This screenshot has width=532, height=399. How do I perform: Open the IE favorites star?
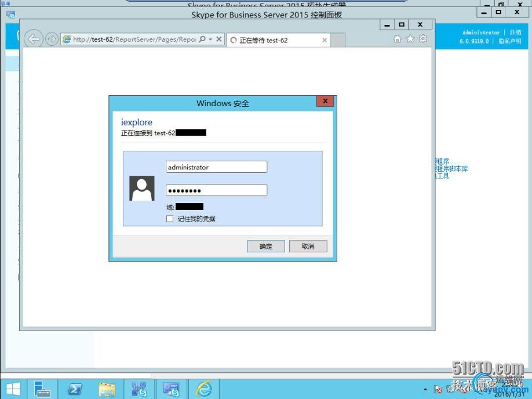(410, 39)
